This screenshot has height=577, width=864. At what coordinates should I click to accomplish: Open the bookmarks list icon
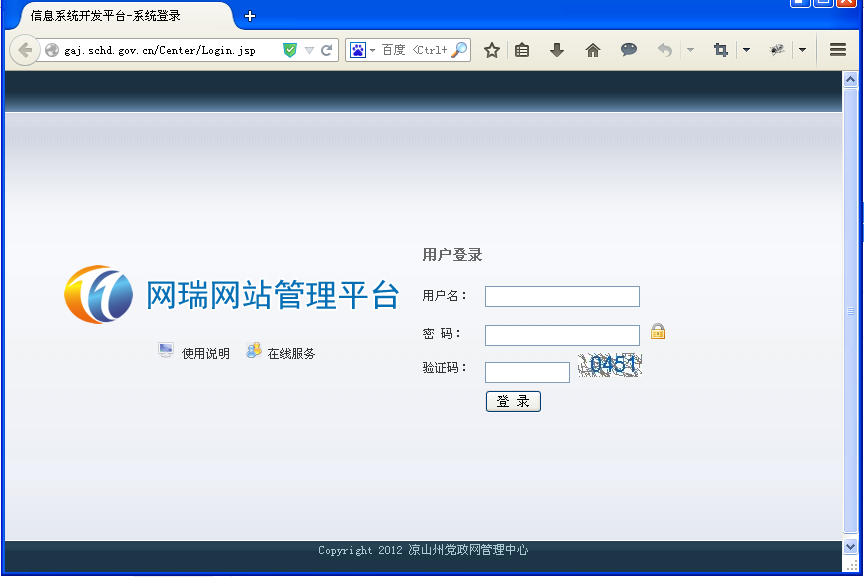[x=522, y=50]
